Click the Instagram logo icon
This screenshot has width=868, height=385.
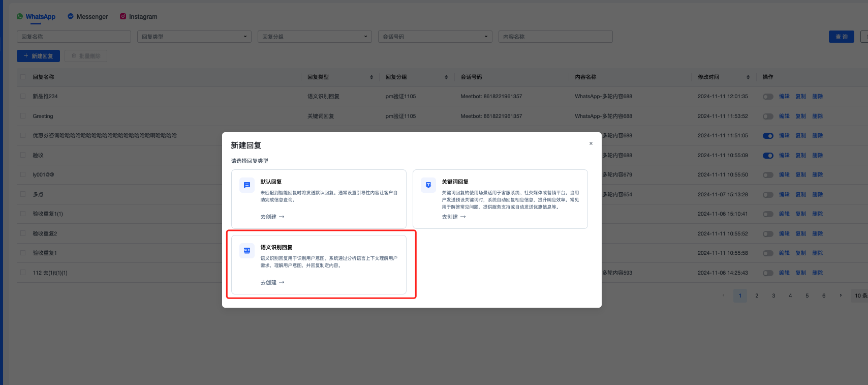[x=123, y=16]
